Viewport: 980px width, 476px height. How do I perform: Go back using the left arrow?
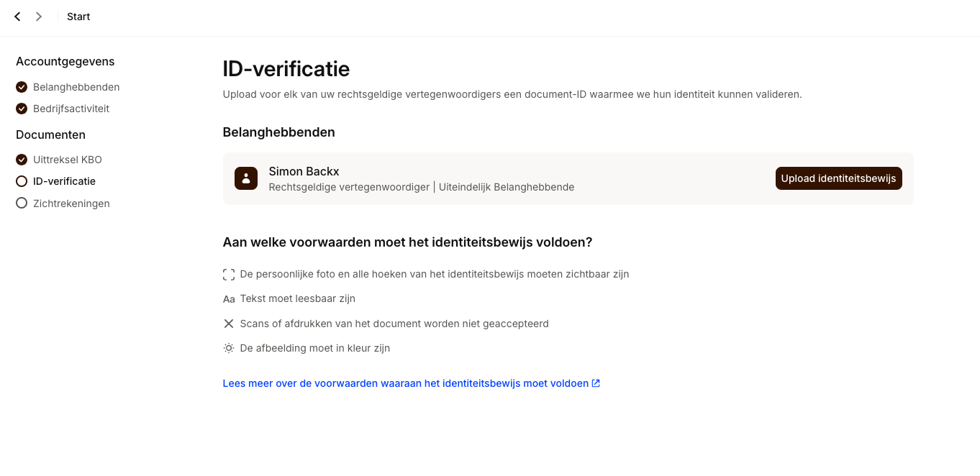coord(17,17)
